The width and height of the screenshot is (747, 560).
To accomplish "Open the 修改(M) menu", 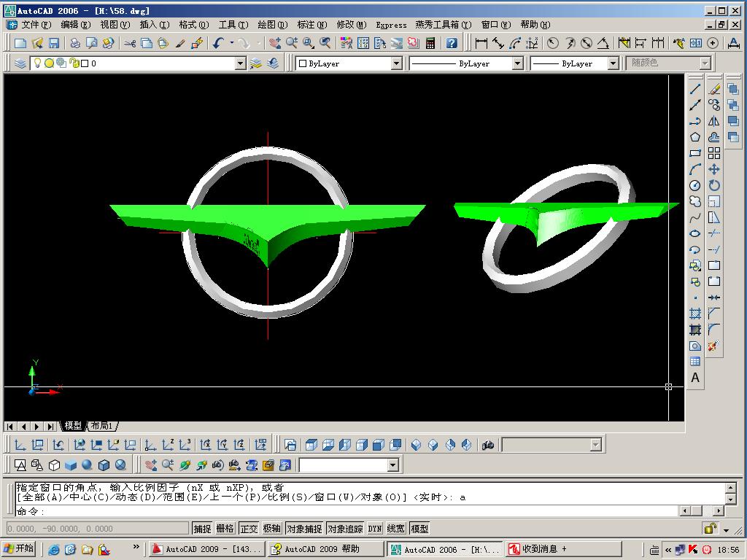I will click(x=352, y=25).
